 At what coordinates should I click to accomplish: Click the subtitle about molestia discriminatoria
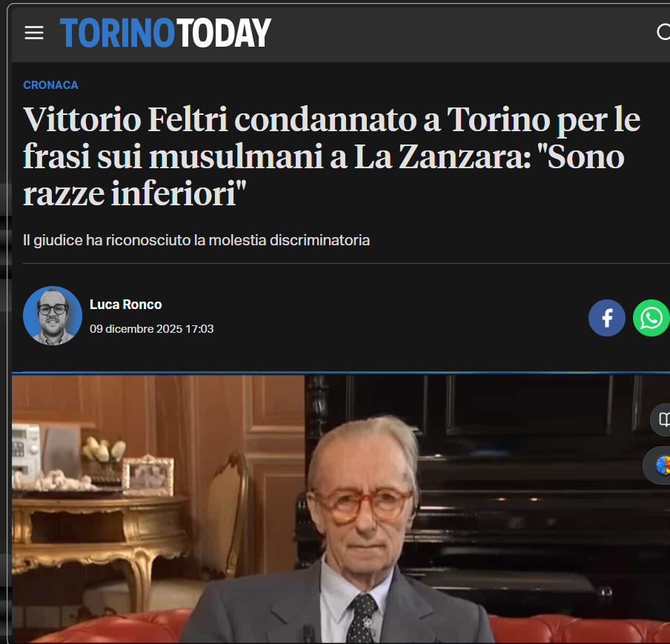(x=196, y=240)
